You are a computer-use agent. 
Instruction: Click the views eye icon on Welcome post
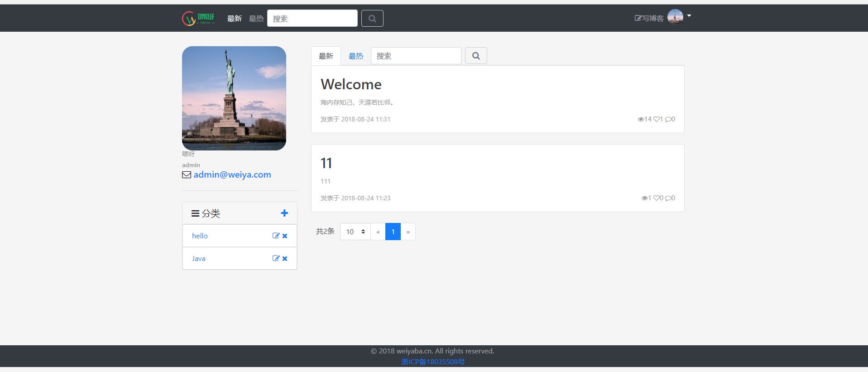click(x=641, y=120)
